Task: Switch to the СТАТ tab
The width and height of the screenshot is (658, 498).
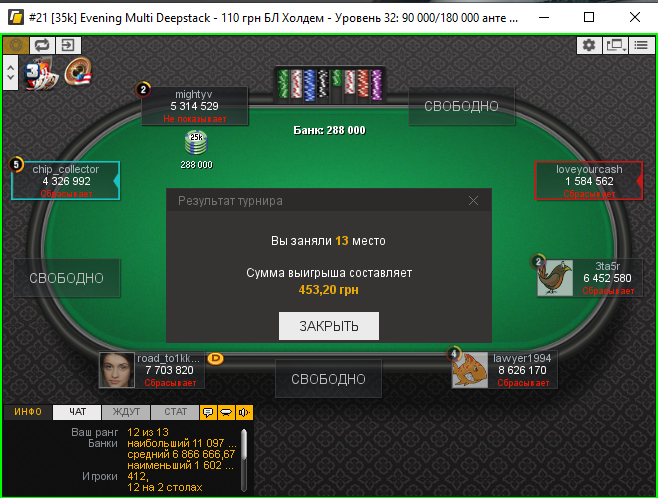Action: pos(175,412)
